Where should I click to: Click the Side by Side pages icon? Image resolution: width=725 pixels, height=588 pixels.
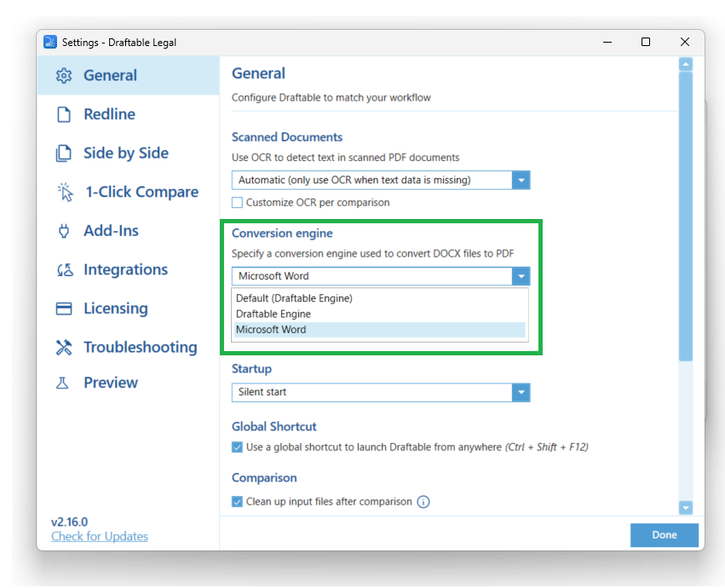(x=63, y=153)
